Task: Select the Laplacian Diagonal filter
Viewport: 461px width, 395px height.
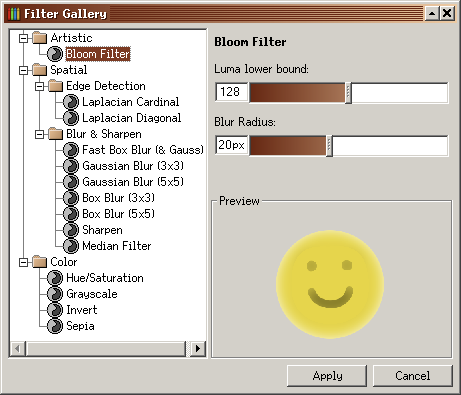Action: click(132, 118)
